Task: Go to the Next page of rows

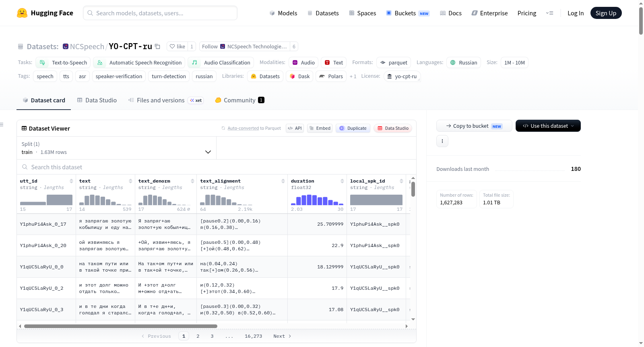Action: [x=282, y=336]
